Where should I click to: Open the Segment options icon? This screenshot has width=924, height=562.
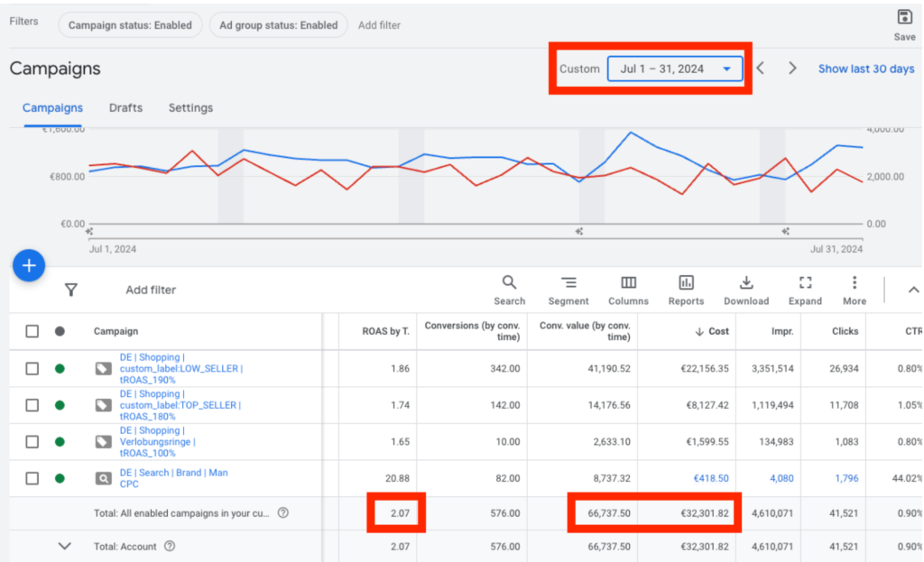click(x=568, y=283)
